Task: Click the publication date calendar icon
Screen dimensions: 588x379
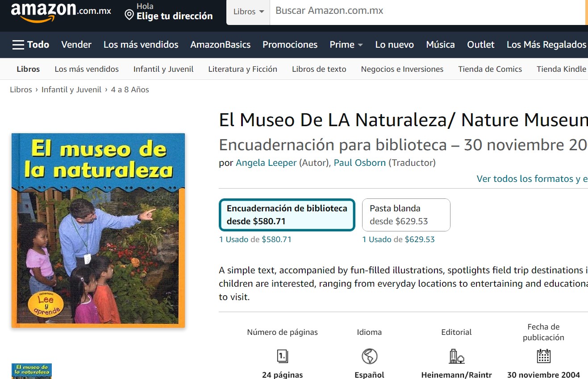Action: click(543, 356)
